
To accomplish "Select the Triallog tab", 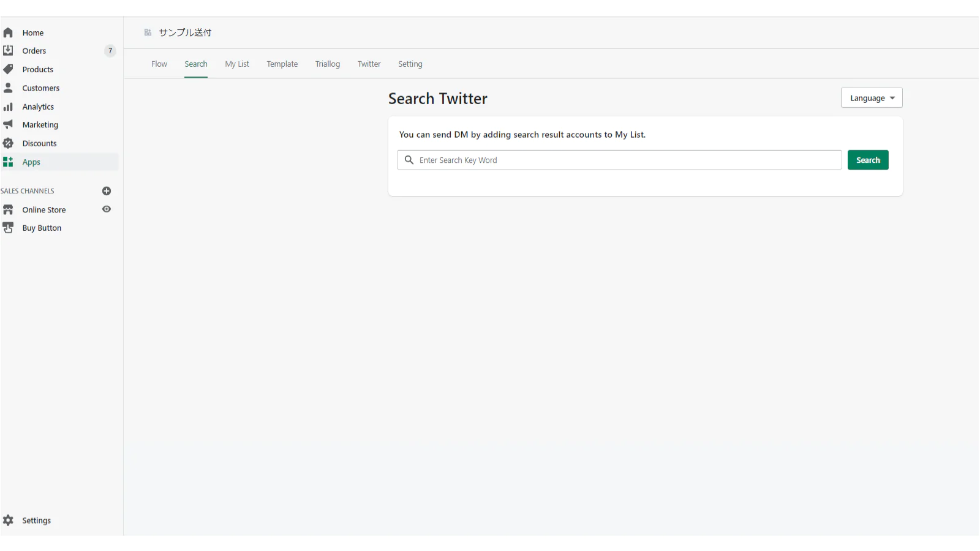I will click(x=328, y=64).
